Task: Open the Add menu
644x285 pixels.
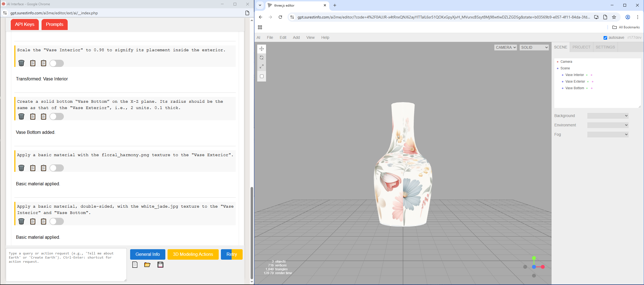Action: pos(296,37)
